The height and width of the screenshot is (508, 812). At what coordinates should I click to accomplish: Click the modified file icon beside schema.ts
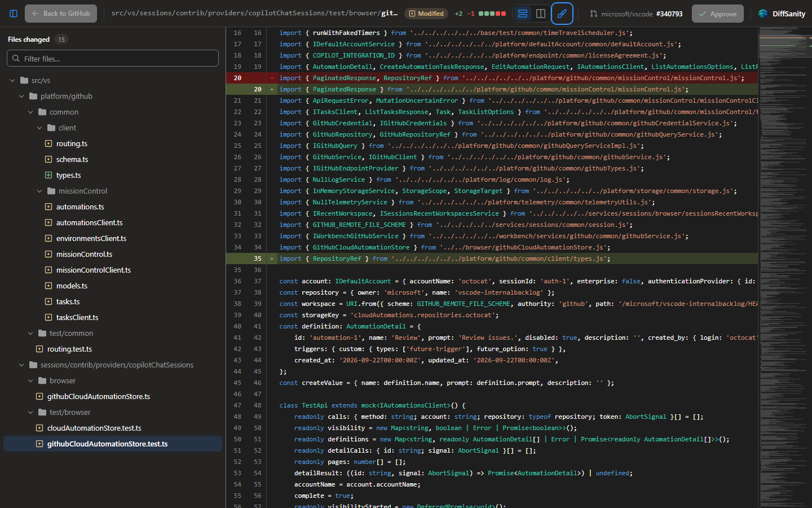tap(48, 159)
